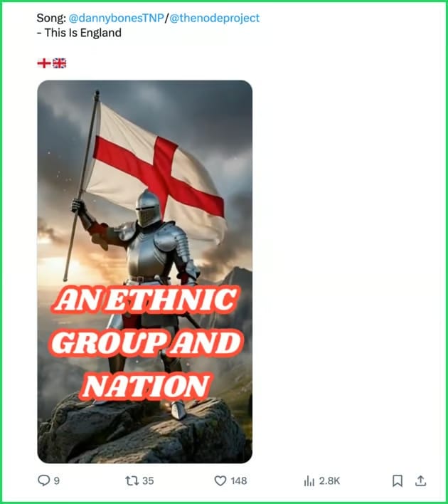Click the 'This Is England' tweet text
The width and height of the screenshot is (448, 504).
coord(83,33)
